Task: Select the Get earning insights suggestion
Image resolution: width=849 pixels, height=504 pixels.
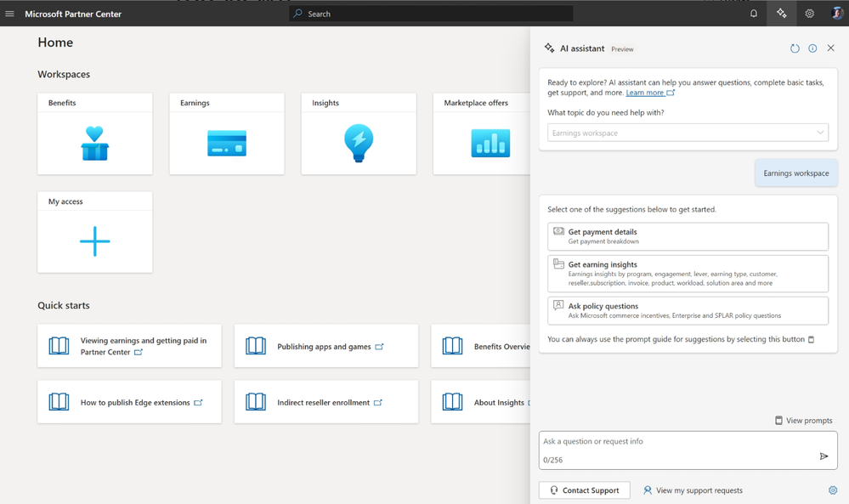Action: [x=688, y=274]
